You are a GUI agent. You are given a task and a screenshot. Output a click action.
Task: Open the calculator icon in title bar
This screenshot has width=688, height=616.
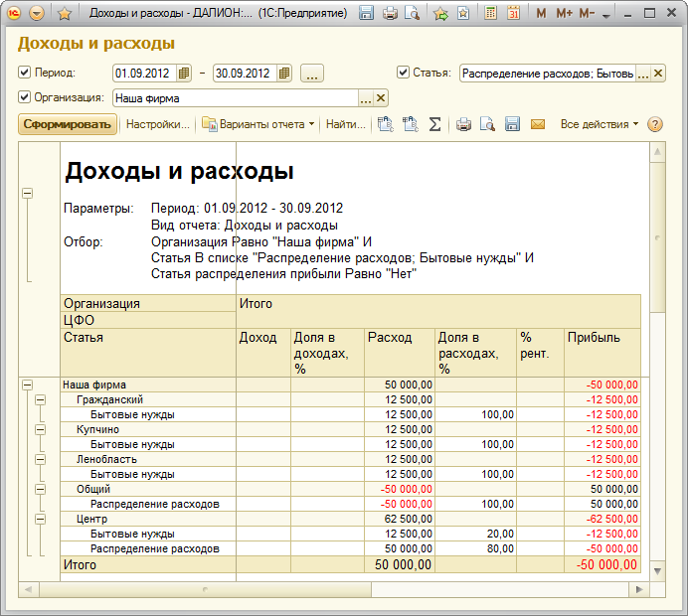coord(490,13)
